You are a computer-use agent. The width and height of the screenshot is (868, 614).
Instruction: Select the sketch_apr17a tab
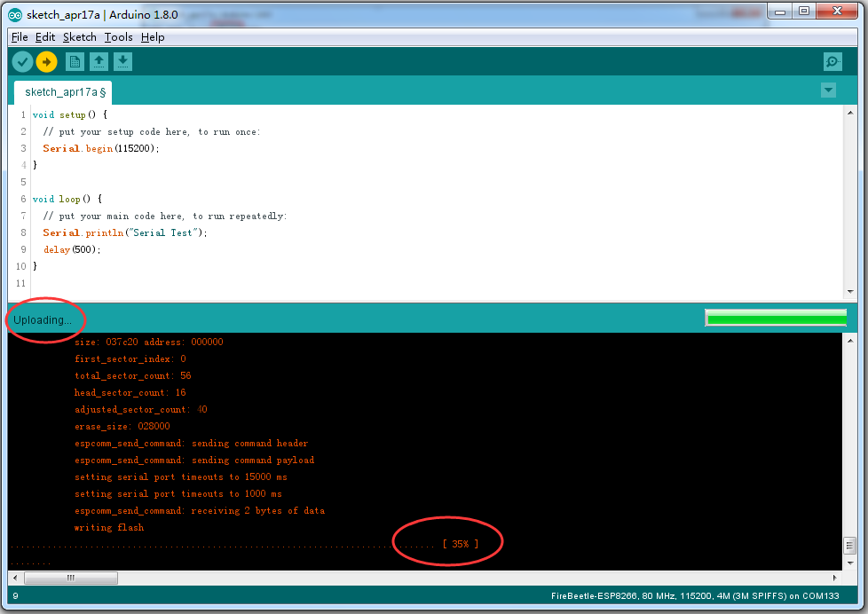[63, 92]
